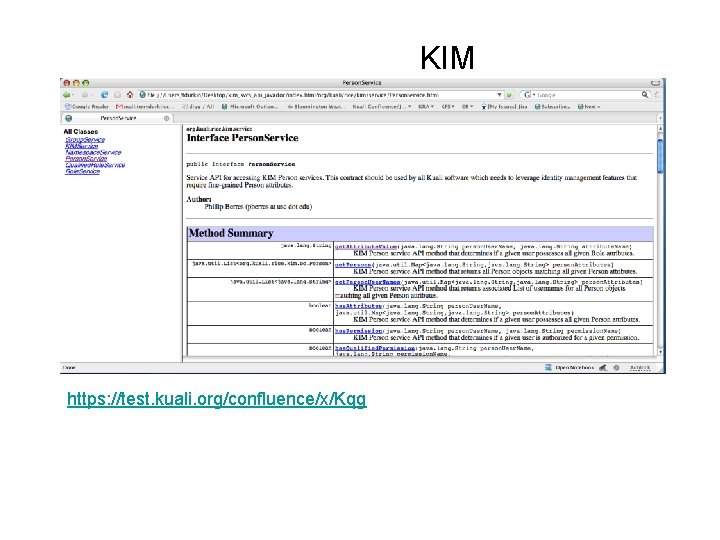
Task: Open the hasAttributes method link
Action: tap(359, 306)
